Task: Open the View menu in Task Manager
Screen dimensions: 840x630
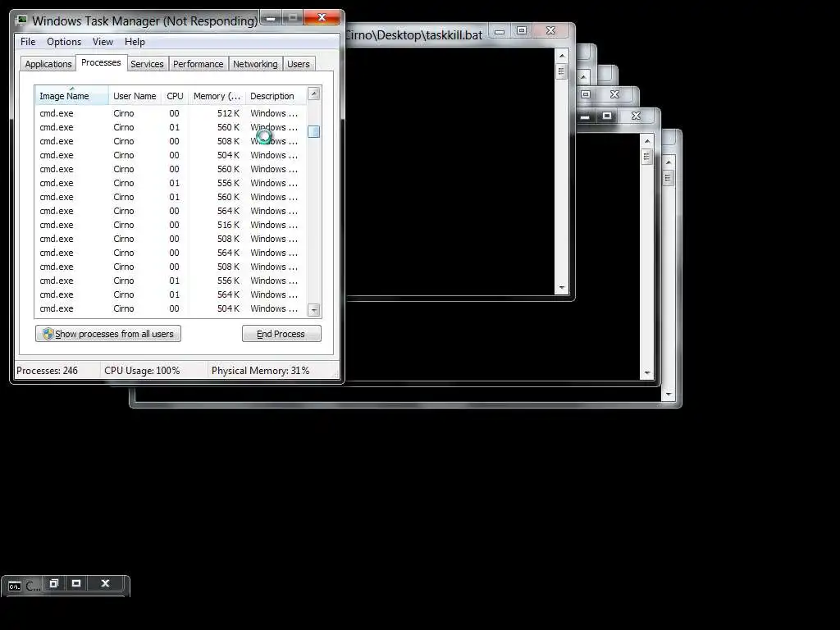Action: (103, 42)
